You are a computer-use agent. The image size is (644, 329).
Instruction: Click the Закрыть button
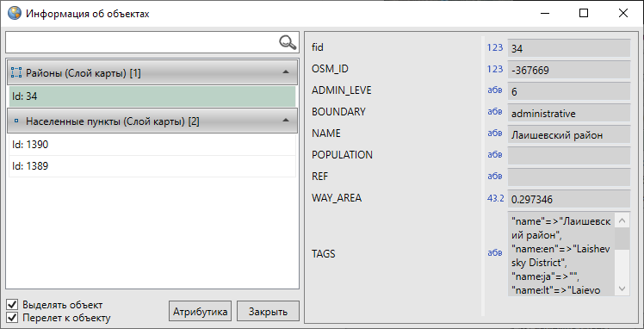click(268, 311)
